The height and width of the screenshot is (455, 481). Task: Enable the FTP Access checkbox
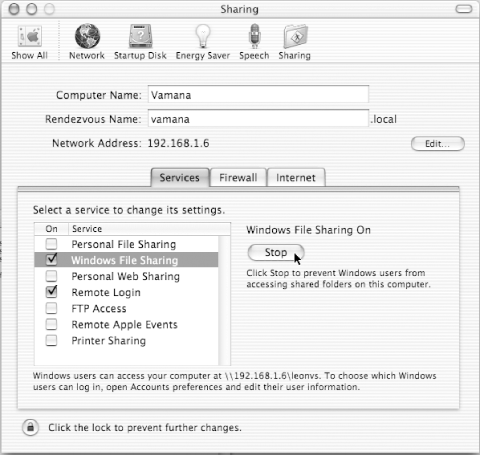point(51,308)
